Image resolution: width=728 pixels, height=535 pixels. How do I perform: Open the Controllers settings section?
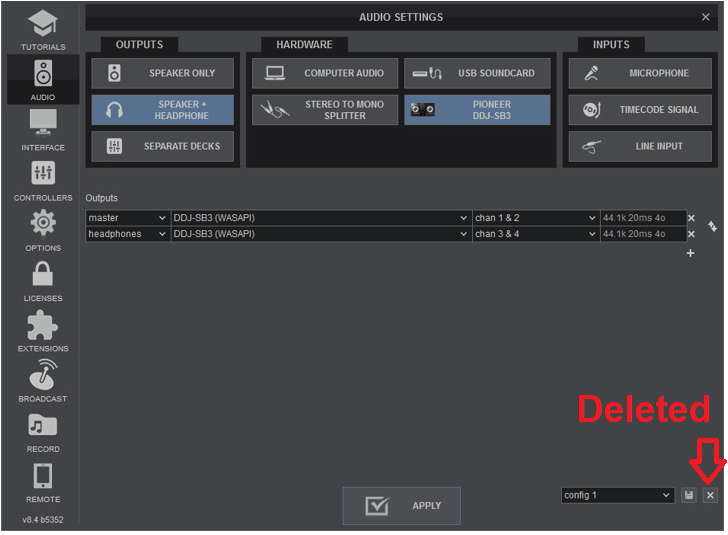43,181
